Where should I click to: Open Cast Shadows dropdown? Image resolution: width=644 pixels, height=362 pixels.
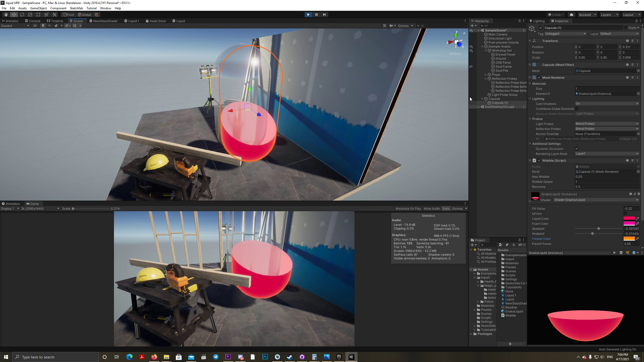pos(607,104)
